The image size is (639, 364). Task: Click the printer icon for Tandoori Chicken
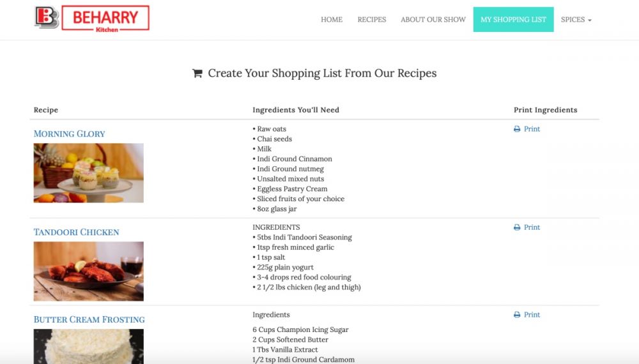pyautogui.click(x=517, y=227)
